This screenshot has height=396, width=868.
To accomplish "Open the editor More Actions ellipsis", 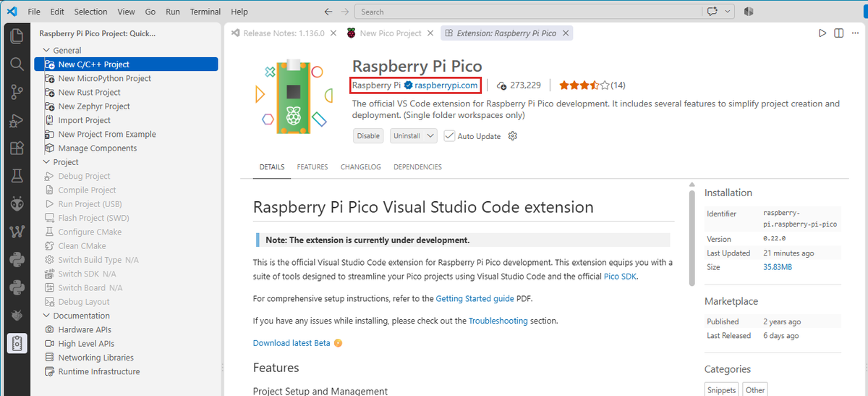I will point(854,33).
